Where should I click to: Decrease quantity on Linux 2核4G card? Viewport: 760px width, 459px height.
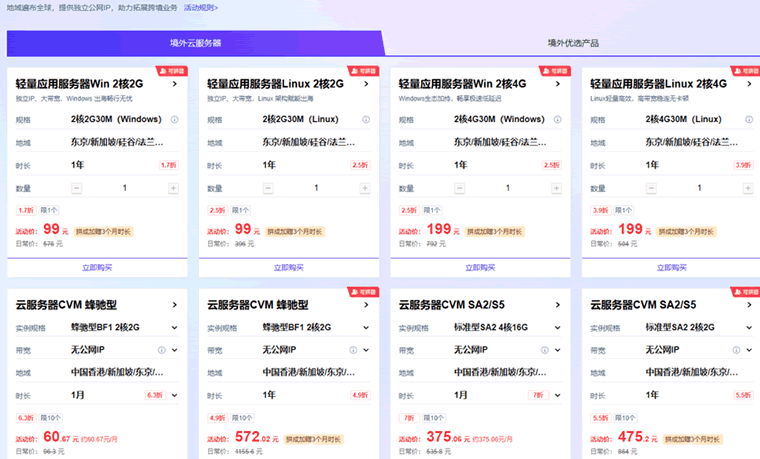tap(651, 188)
